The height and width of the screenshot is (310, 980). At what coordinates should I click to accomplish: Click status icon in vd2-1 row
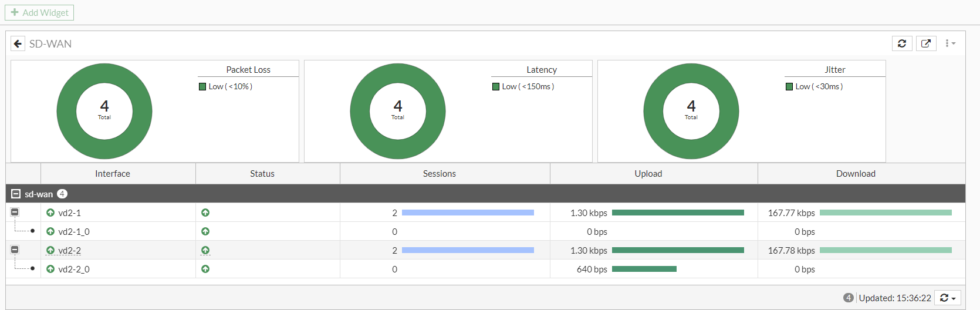205,213
